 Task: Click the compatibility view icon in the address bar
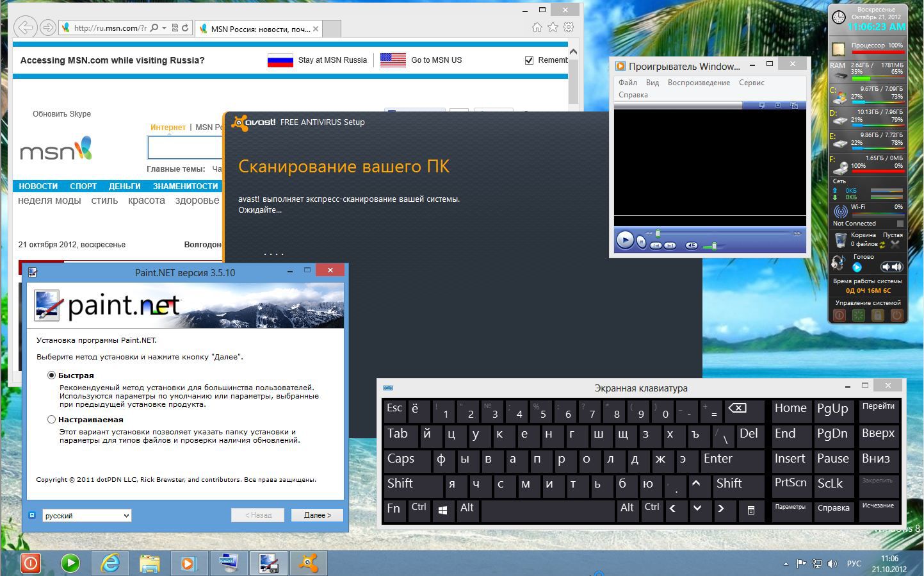[x=175, y=28]
